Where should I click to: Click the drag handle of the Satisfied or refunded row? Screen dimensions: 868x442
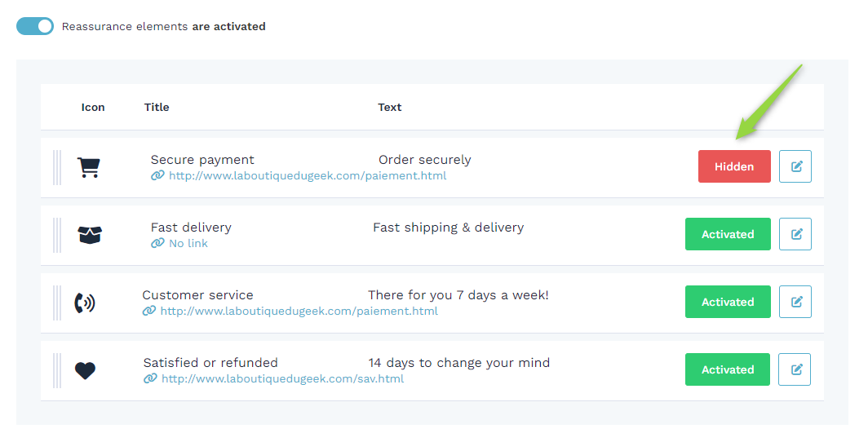(x=57, y=370)
